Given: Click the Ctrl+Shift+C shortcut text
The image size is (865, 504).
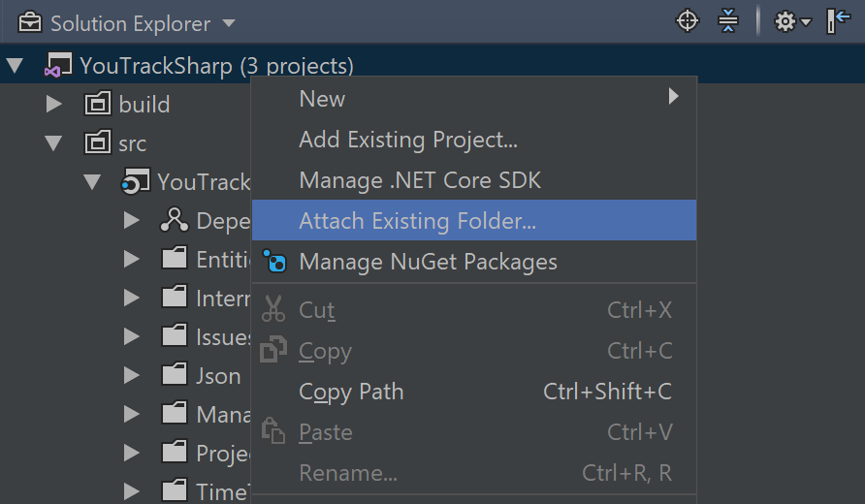Looking at the screenshot, I should click(x=607, y=392).
